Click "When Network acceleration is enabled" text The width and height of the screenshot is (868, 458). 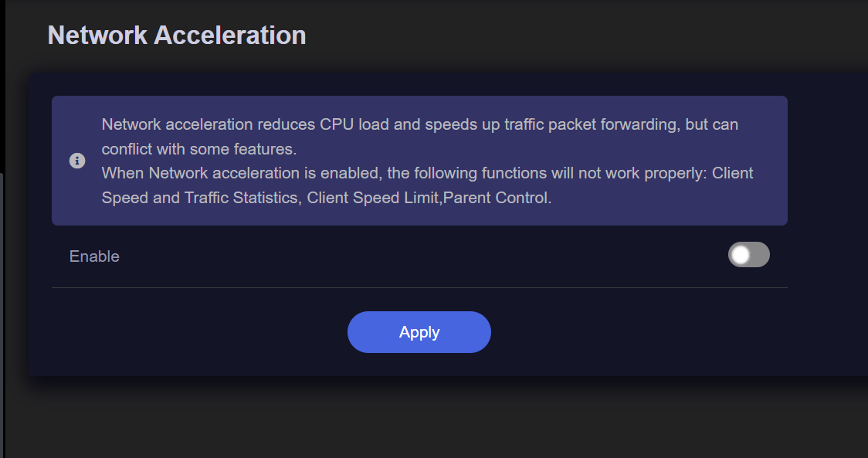(x=229, y=173)
